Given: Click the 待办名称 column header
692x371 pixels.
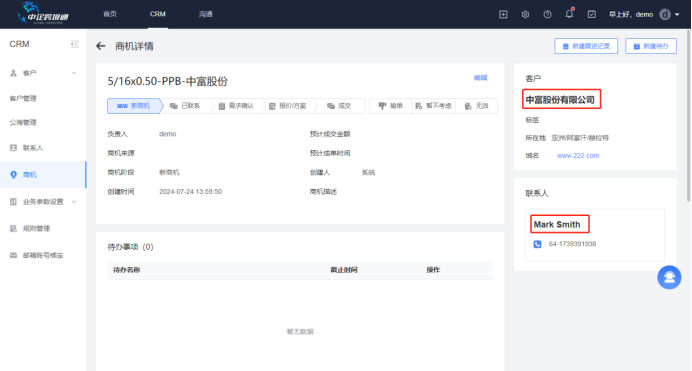Looking at the screenshot, I should pyautogui.click(x=127, y=270).
